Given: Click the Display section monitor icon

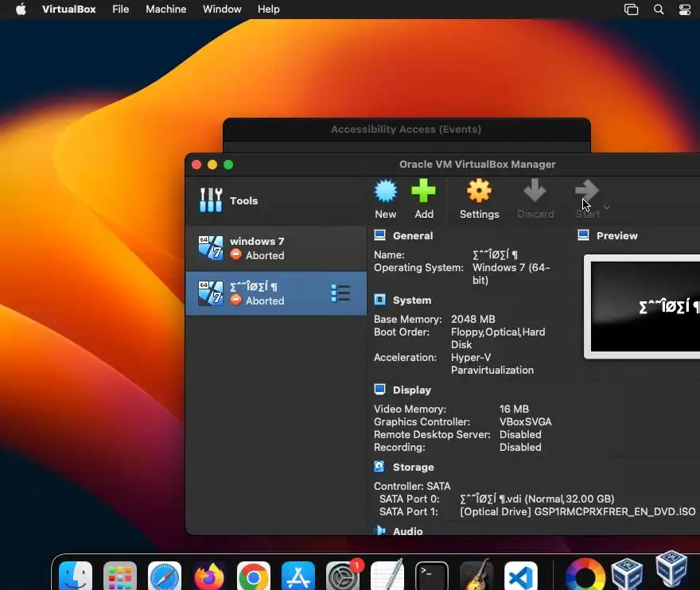Looking at the screenshot, I should [380, 389].
